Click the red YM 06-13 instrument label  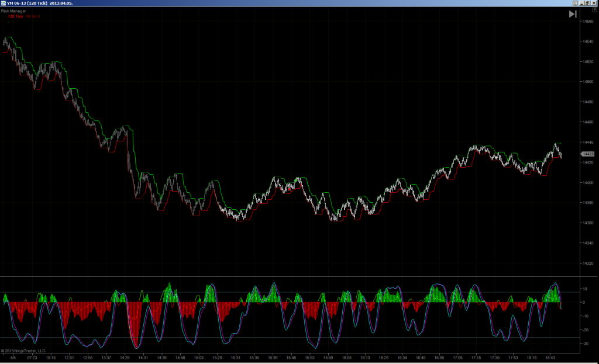[x=33, y=16]
